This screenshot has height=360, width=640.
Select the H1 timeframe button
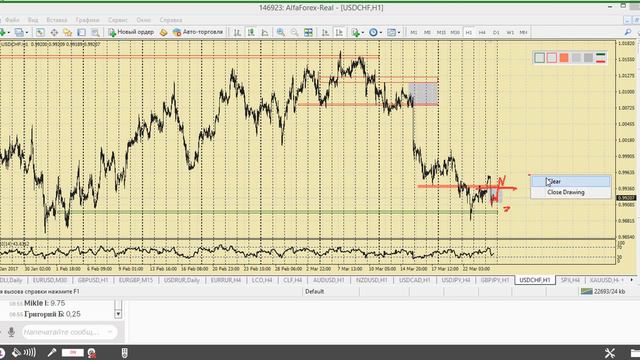point(469,32)
